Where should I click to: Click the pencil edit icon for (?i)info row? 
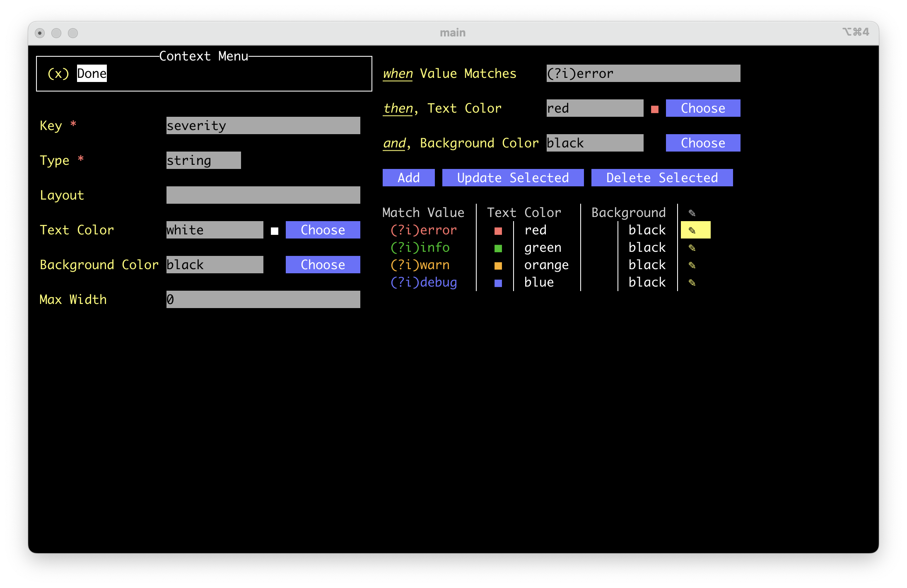point(692,248)
